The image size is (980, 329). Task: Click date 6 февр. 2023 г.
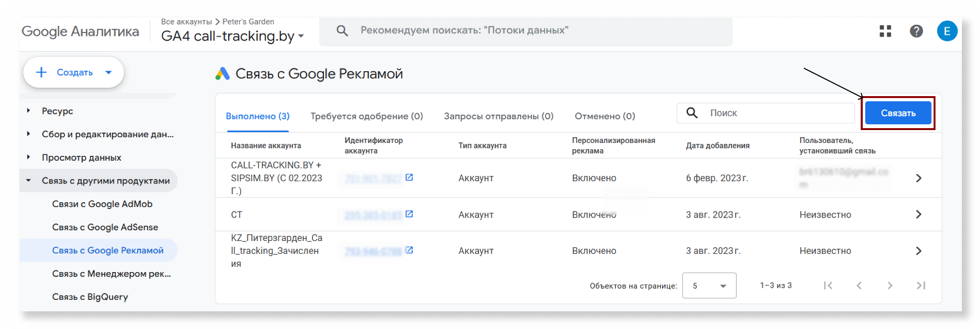click(x=717, y=178)
